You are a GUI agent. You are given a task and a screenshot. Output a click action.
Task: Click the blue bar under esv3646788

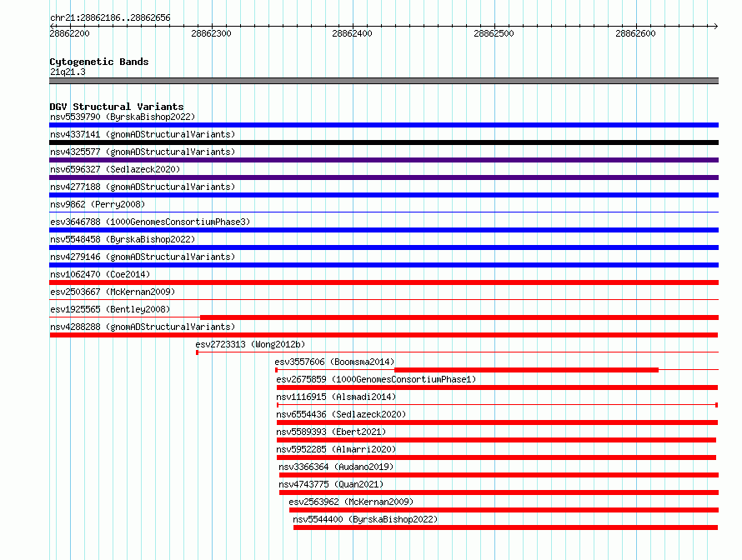point(384,230)
